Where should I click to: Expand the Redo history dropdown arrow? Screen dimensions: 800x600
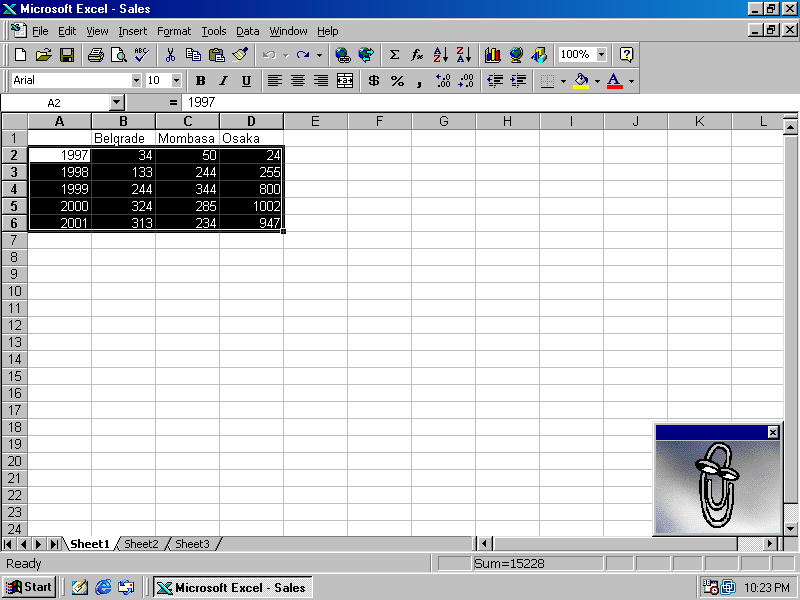(x=319, y=55)
